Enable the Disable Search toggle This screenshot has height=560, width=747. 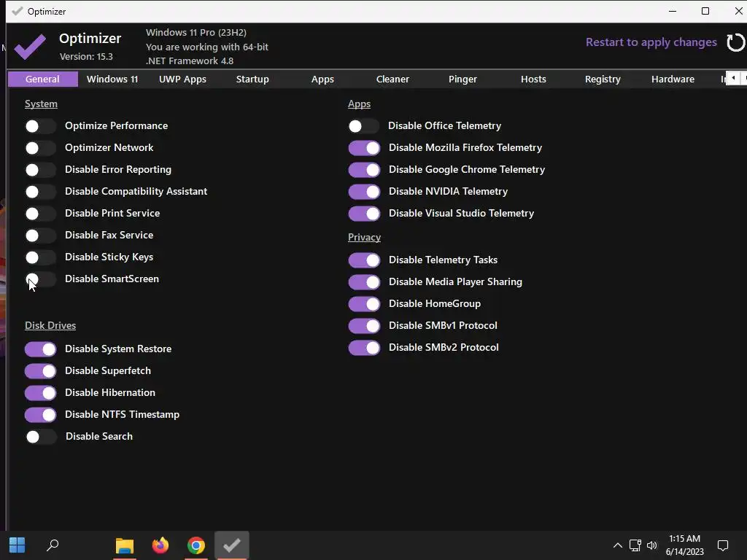(x=41, y=437)
